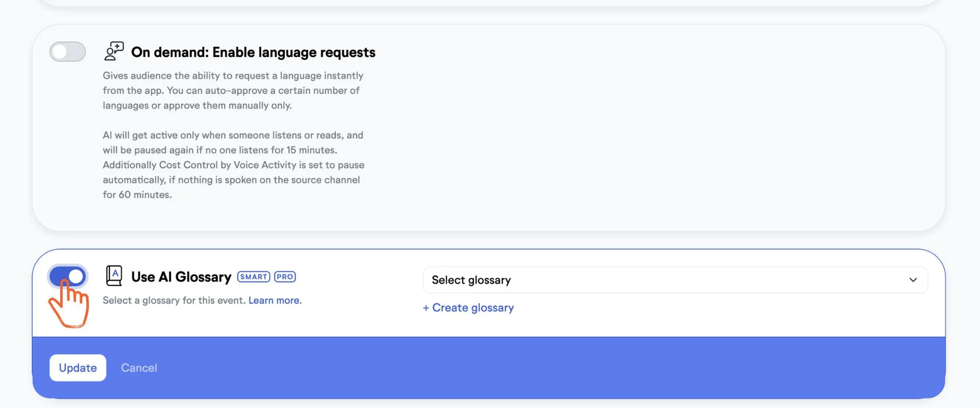Open the Learn more link
This screenshot has height=408, width=980.
pyautogui.click(x=275, y=300)
